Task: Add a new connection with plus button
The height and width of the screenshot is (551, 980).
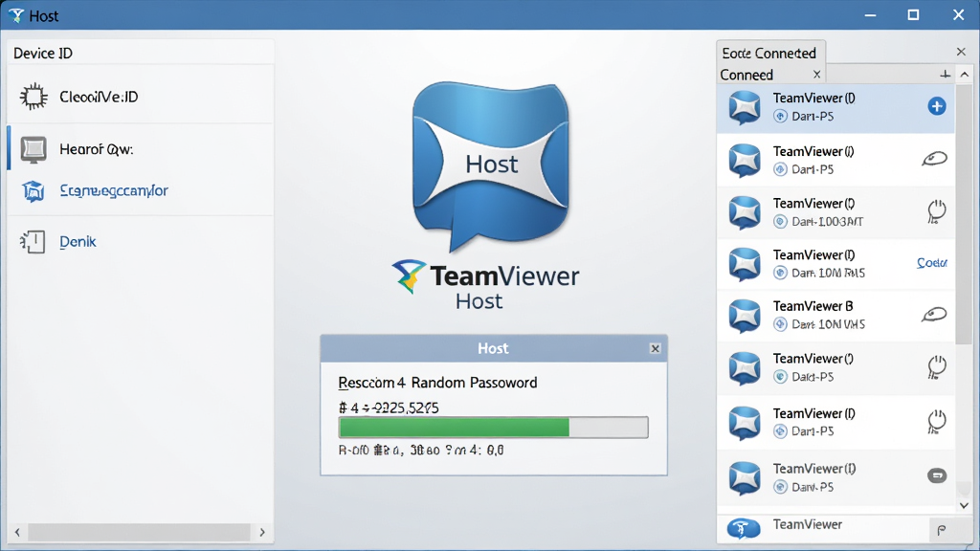Action: click(945, 75)
